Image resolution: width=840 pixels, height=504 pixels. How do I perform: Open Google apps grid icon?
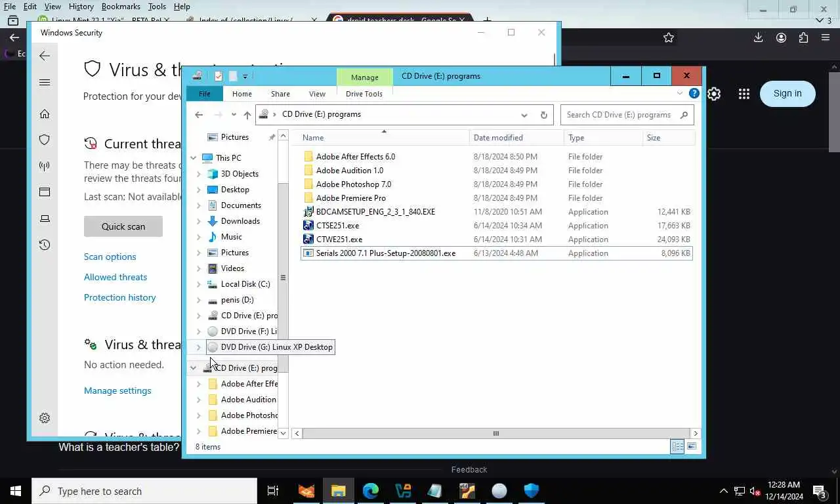[x=744, y=94]
